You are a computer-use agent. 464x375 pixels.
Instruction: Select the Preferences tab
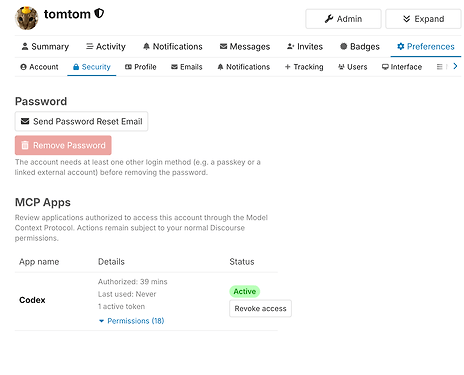click(x=426, y=47)
